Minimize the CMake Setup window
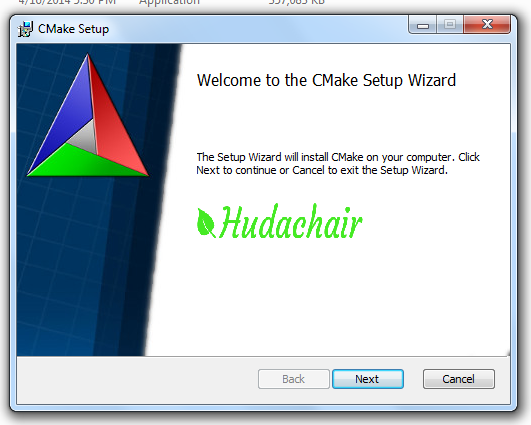Screen dimensions: 531x425 (423, 25)
